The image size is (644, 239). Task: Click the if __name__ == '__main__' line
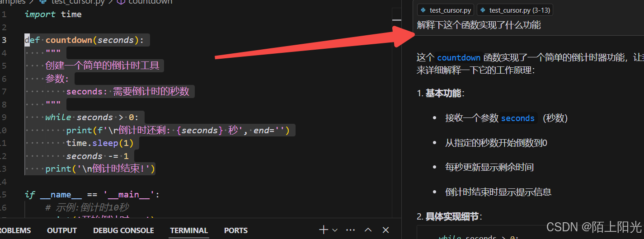pos(92,195)
